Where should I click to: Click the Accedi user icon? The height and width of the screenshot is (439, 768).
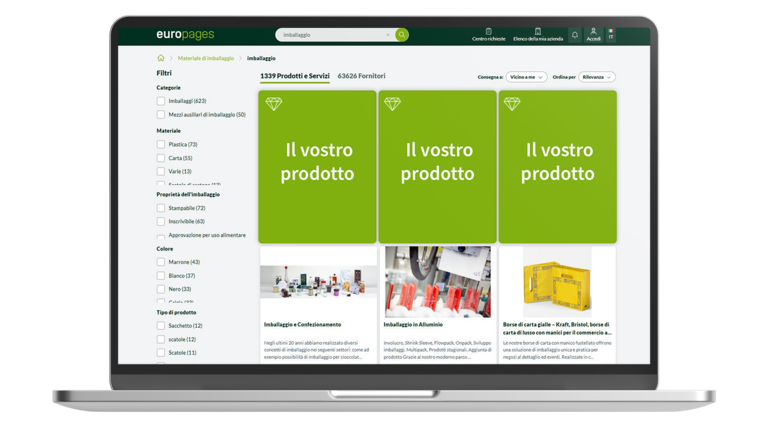593,35
